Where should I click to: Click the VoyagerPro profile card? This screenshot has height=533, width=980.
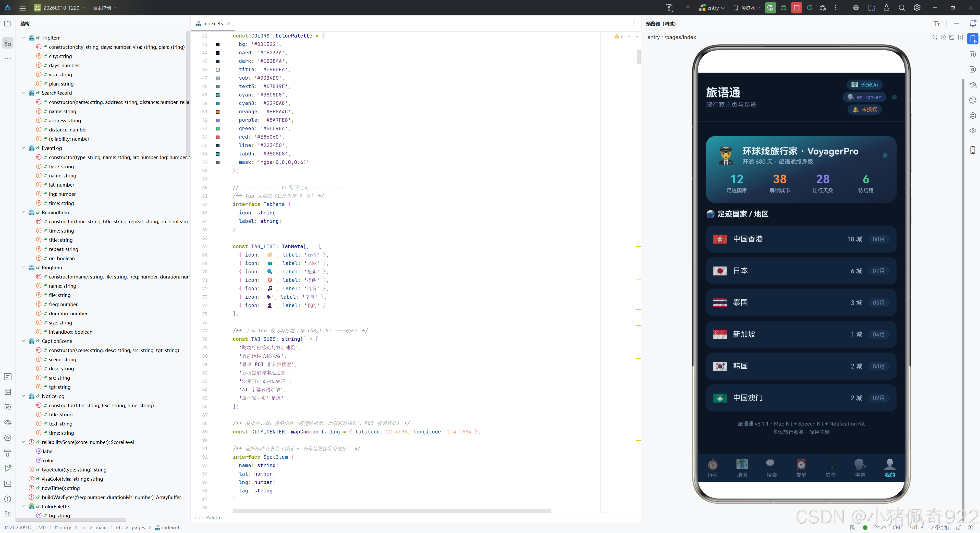tap(801, 170)
